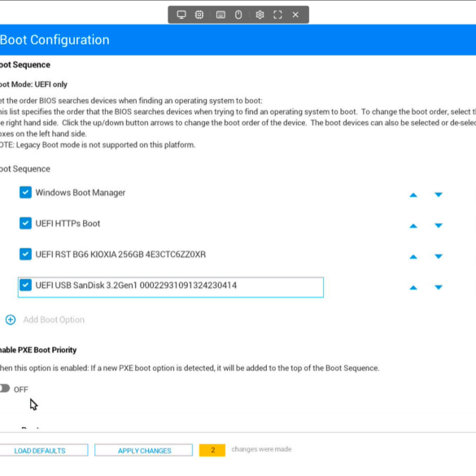Click the Legacy Boot mode note text

click(98, 145)
